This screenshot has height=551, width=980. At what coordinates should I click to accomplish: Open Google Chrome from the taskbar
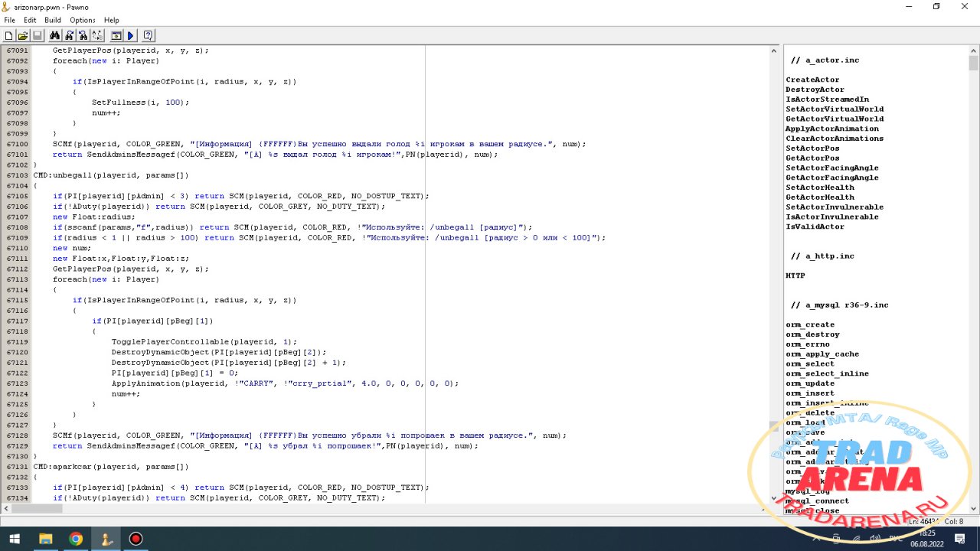click(76, 539)
